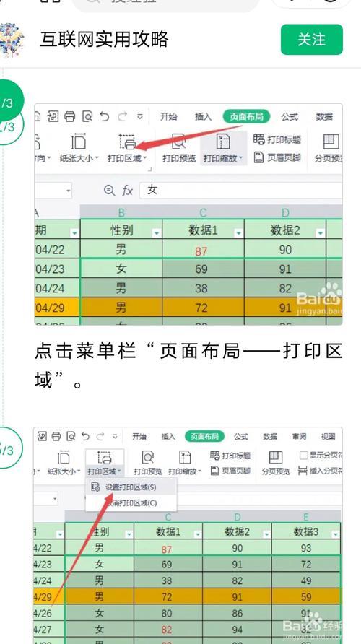Image resolution: width=361 pixels, height=644 pixels.
Task: Choose 设置打印区域(S) from the dropdown menu
Action: tap(131, 487)
